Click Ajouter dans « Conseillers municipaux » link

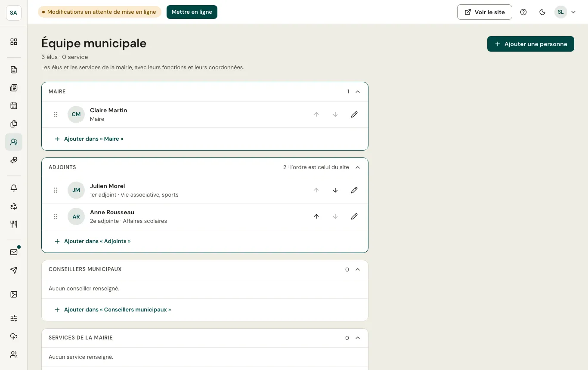(113, 310)
